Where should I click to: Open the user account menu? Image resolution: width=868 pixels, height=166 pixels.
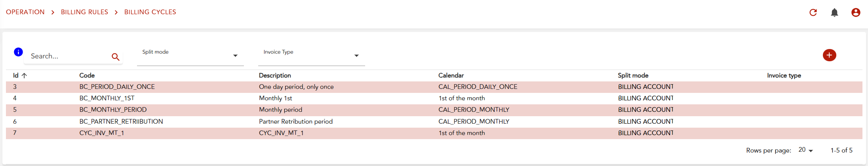tap(856, 13)
